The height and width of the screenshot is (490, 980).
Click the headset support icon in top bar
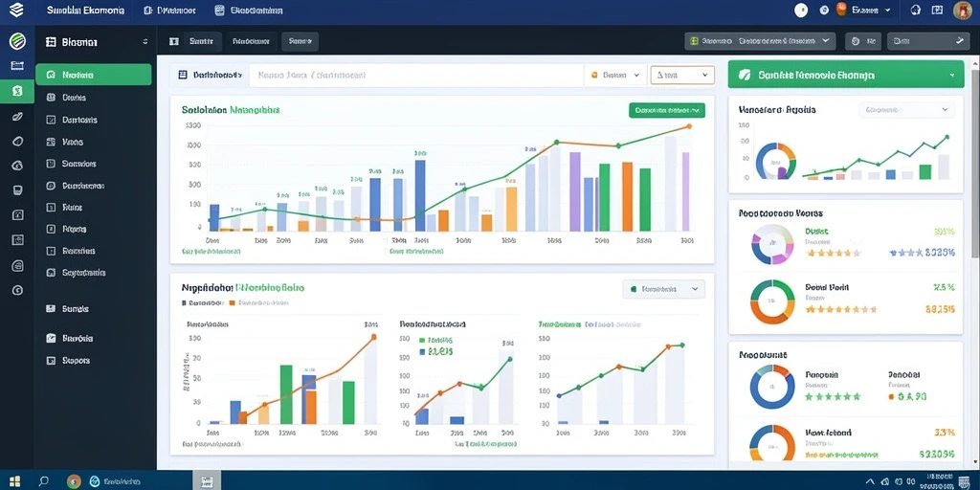916,10
